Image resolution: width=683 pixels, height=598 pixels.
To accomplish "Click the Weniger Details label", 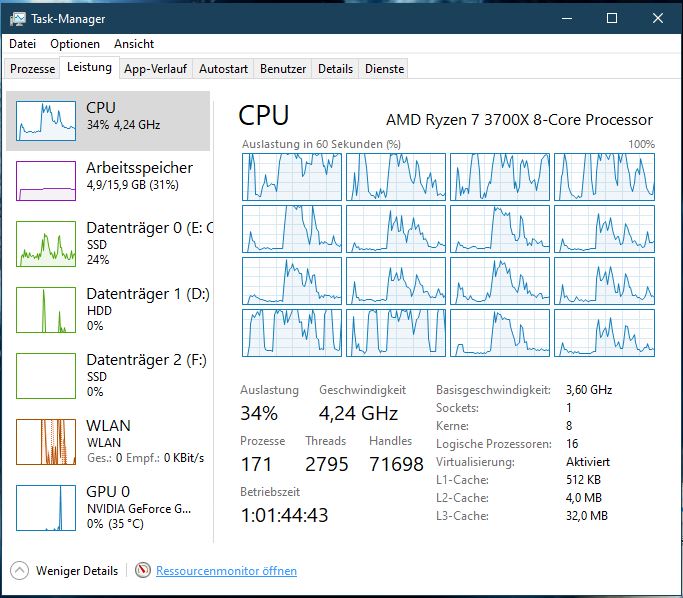I will click(77, 571).
